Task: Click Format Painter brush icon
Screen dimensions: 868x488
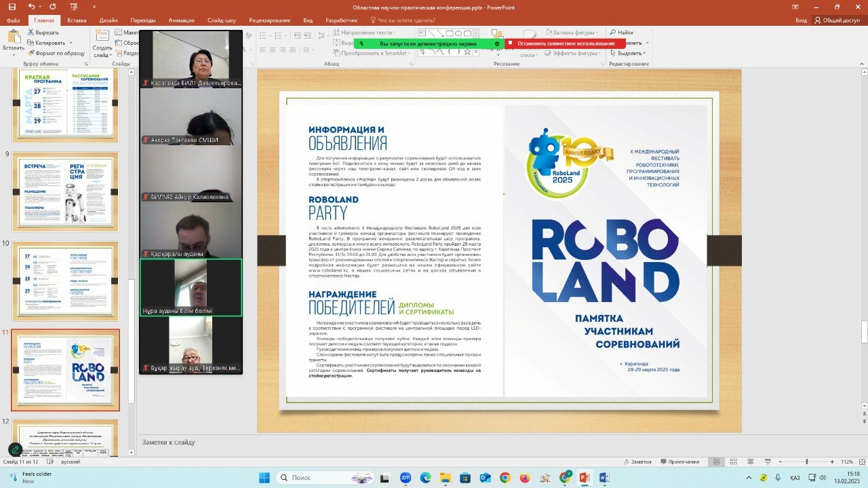Action: tap(31, 53)
